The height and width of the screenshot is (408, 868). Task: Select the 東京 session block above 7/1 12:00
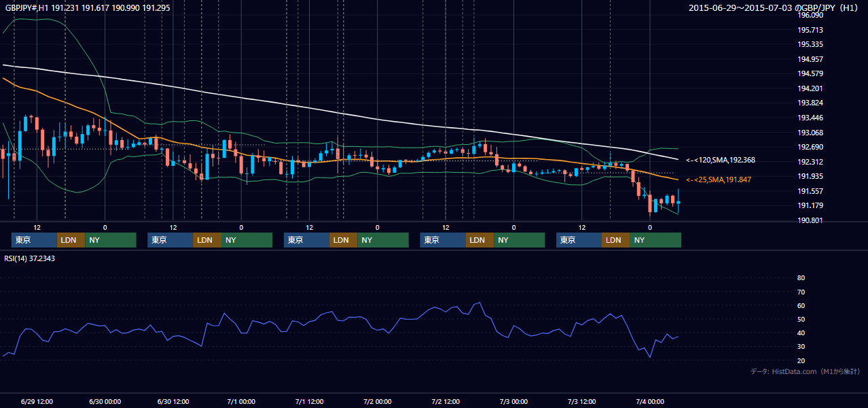307,240
